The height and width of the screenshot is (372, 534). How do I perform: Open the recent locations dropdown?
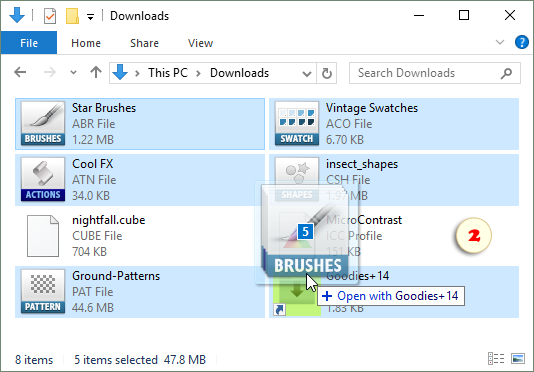point(73,73)
